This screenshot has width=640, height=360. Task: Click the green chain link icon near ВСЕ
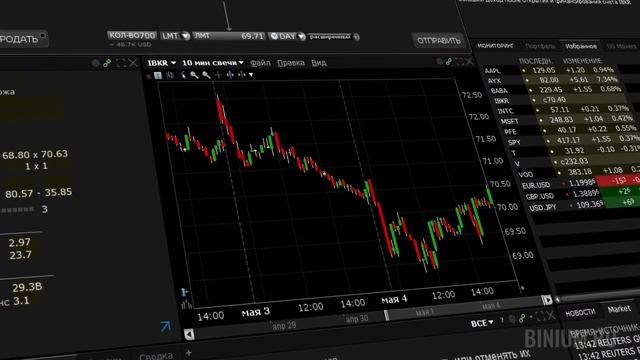click(x=522, y=318)
